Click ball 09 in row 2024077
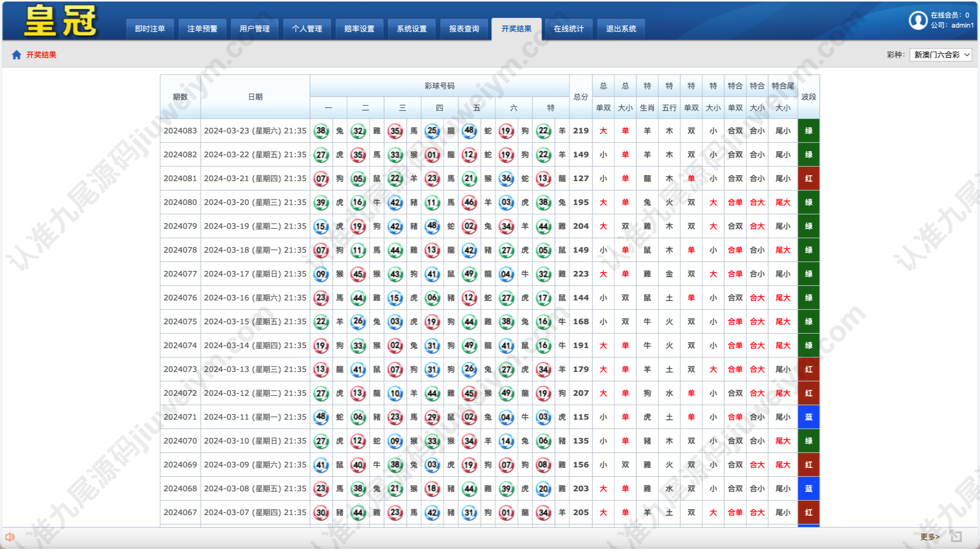Viewport: 980px width, 549px height. tap(321, 274)
